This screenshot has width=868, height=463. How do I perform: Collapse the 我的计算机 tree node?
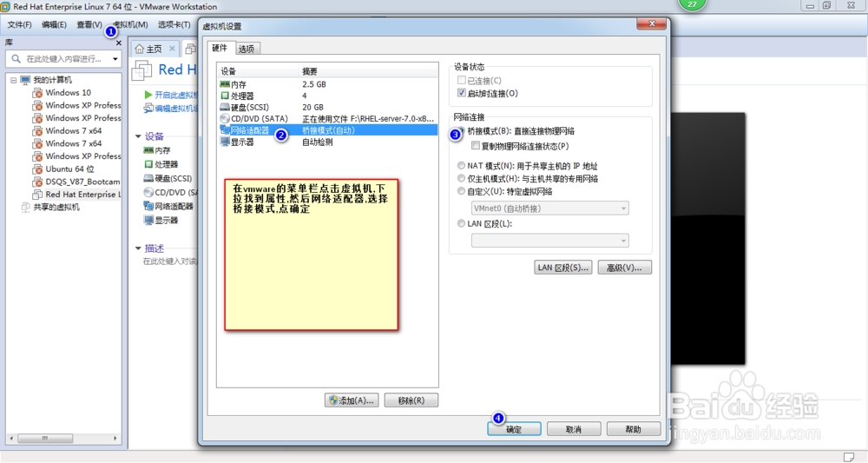point(13,80)
